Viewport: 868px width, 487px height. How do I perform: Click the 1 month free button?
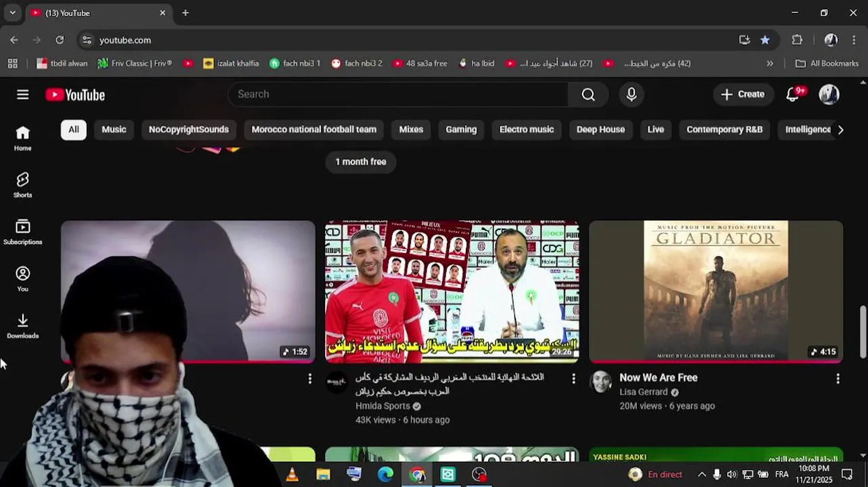point(361,162)
